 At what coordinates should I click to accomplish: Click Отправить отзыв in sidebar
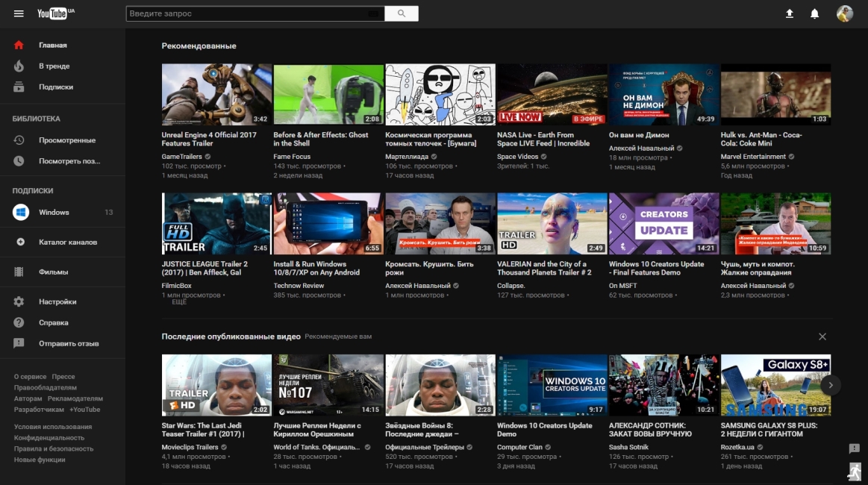(69, 344)
